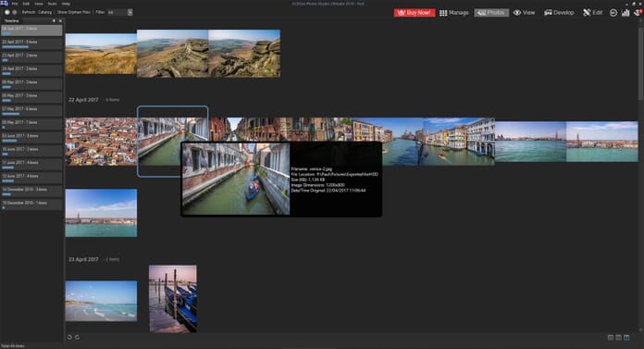This screenshot has height=349, width=644.
Task: Select the beach shoreline thumbnail under 23 April
Action: [101, 301]
